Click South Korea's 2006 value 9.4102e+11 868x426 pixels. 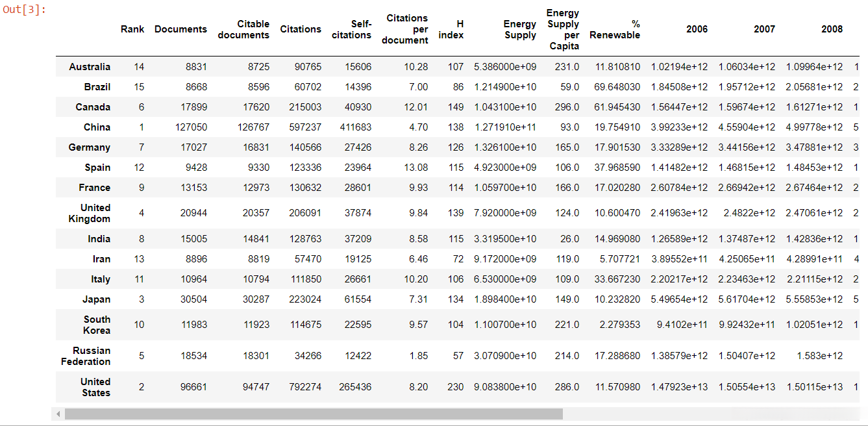[682, 325]
